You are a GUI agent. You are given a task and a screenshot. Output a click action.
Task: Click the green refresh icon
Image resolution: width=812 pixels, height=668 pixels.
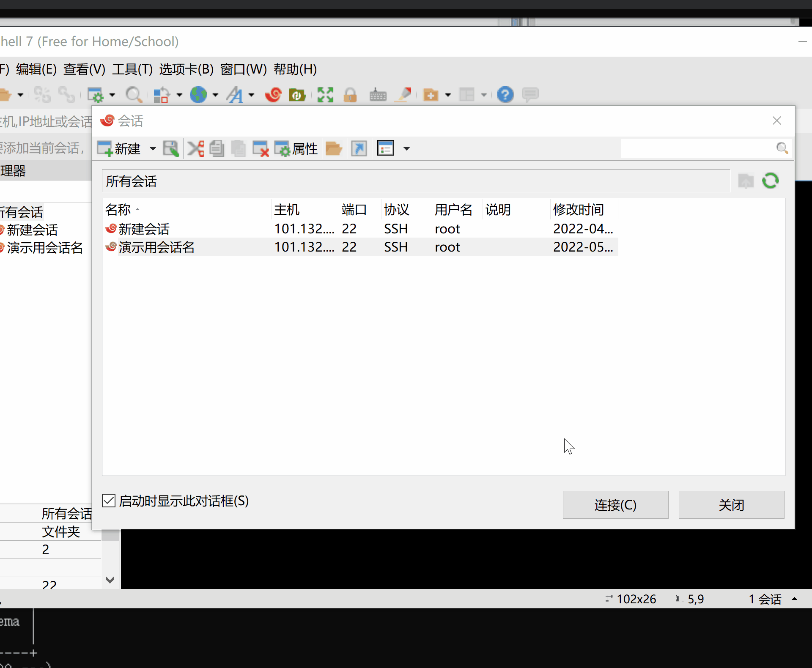point(771,181)
